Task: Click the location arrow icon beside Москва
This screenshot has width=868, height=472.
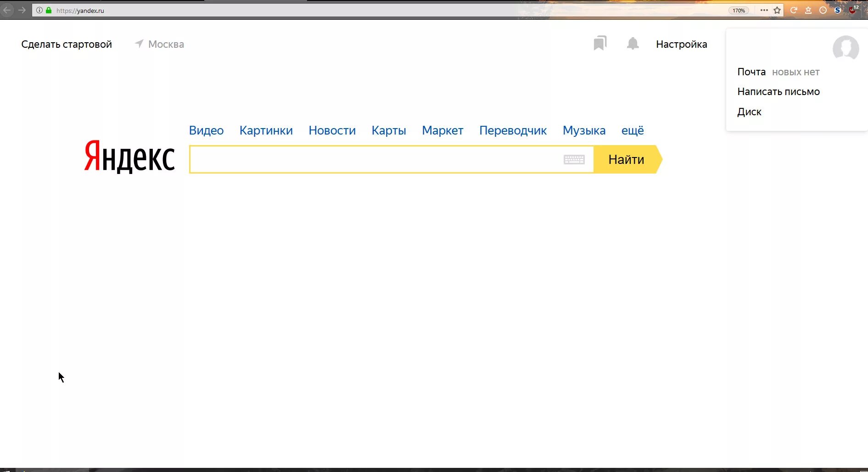Action: pyautogui.click(x=139, y=44)
